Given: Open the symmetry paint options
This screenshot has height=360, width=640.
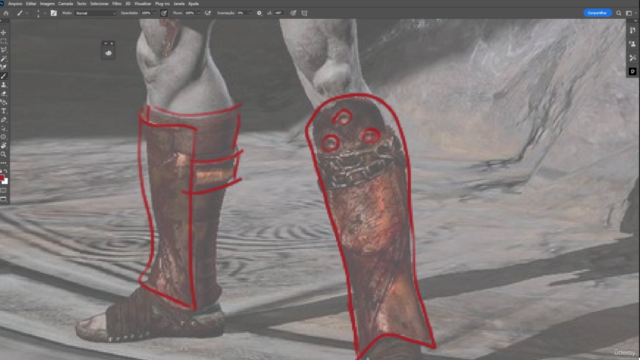Looking at the screenshot, I should tap(304, 13).
